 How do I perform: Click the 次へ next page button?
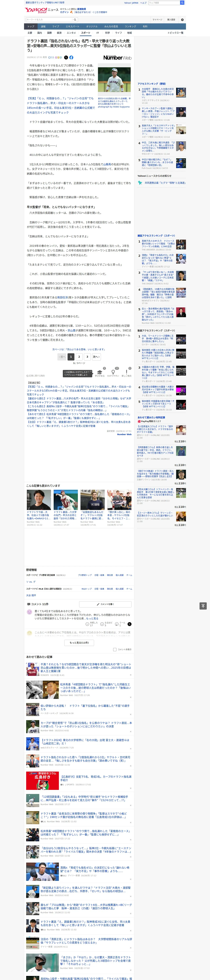click(96, 357)
